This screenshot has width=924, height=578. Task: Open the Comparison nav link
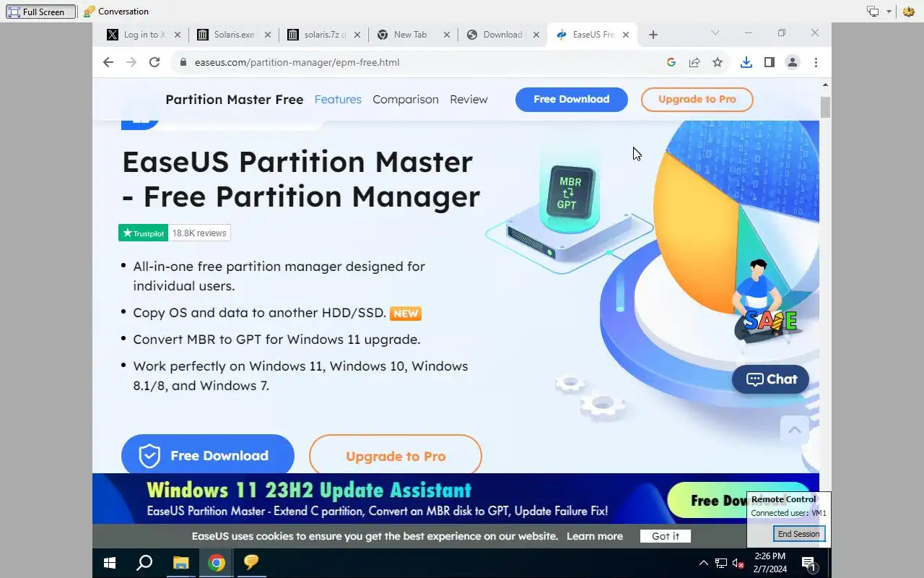pos(406,100)
